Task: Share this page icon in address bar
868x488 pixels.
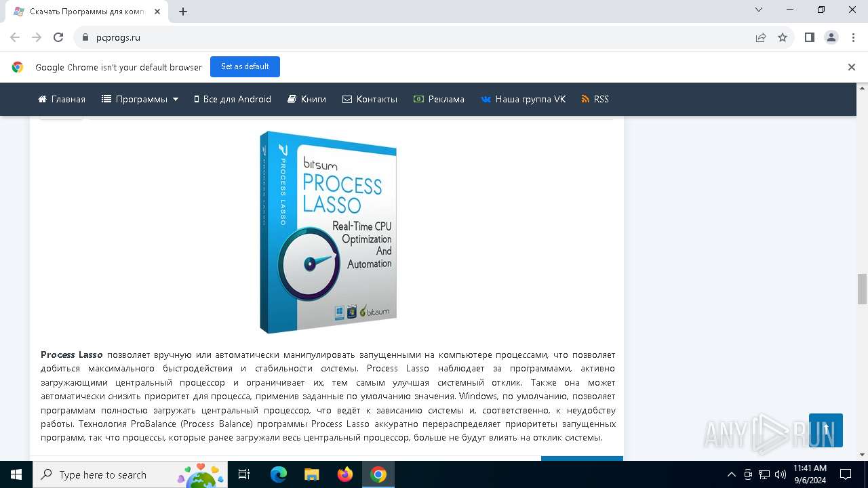Action: tap(761, 37)
